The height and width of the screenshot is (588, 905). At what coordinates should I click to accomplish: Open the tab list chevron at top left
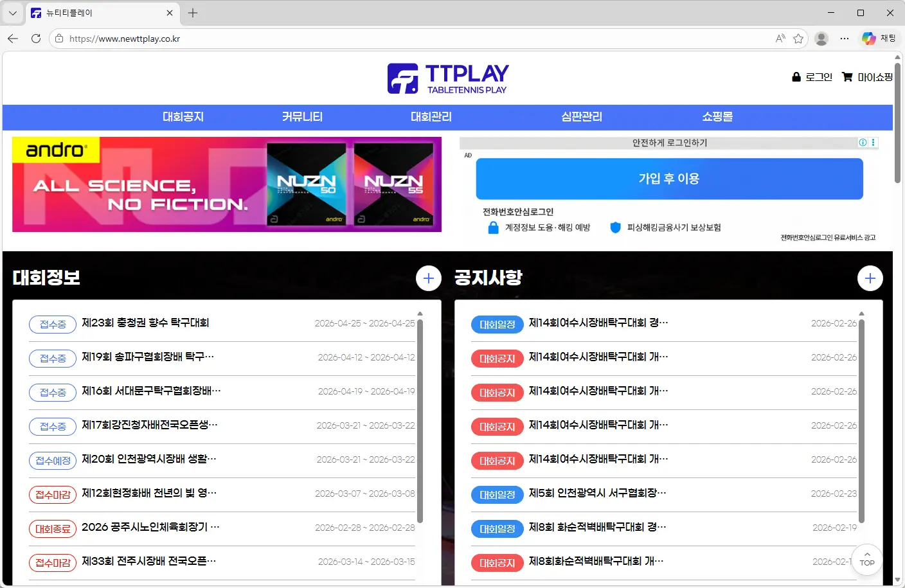pos(12,12)
